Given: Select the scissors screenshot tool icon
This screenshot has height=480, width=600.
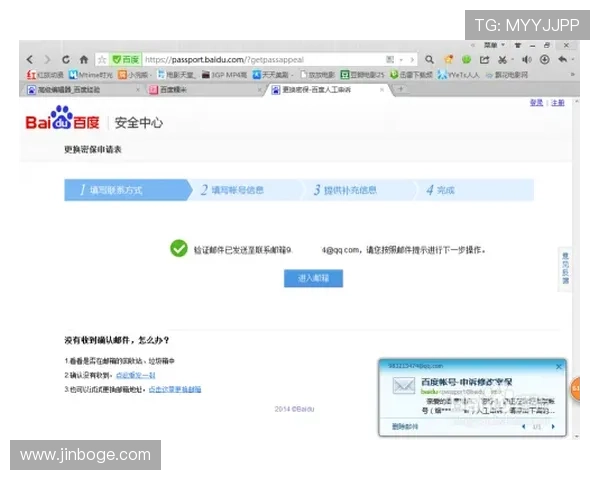Looking at the screenshot, I should (502, 60).
